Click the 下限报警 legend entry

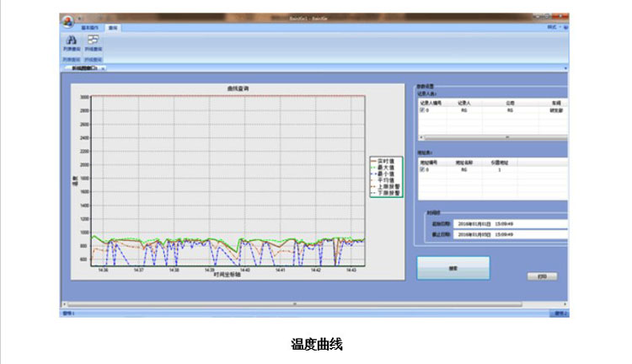click(x=387, y=193)
